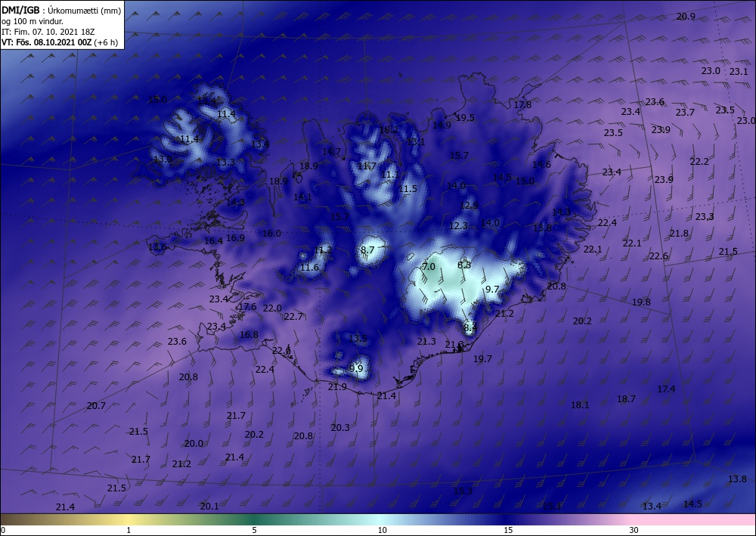The width and height of the screenshot is (756, 536).
Task: Click the map value "19.8"
Action: [x=641, y=302]
